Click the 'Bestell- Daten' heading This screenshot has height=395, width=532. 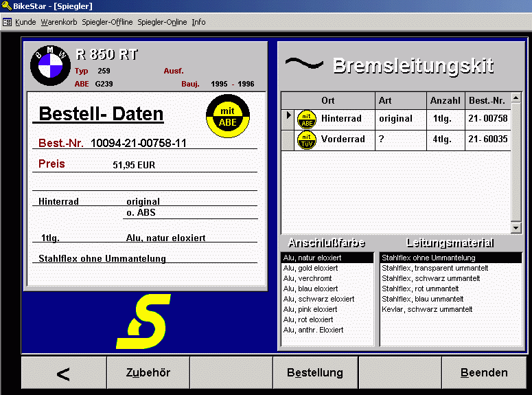(x=101, y=114)
